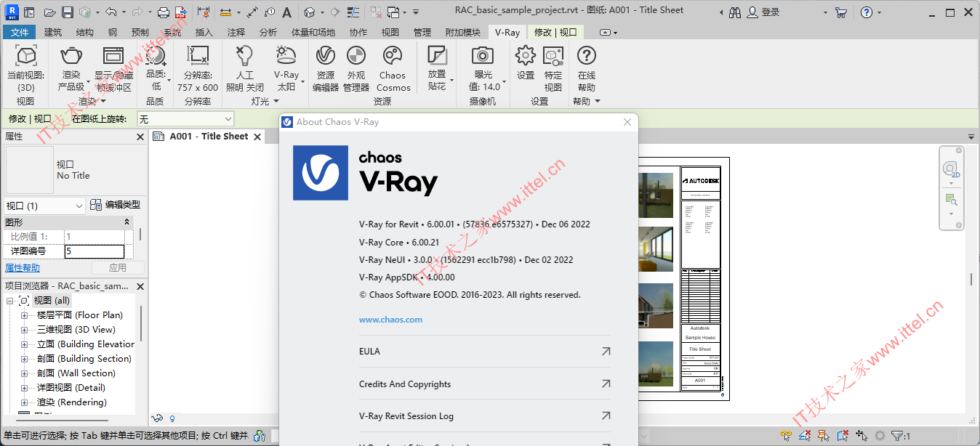The height and width of the screenshot is (446, 980).
Task: Open Autodesk App Store cart icon
Action: (841, 12)
